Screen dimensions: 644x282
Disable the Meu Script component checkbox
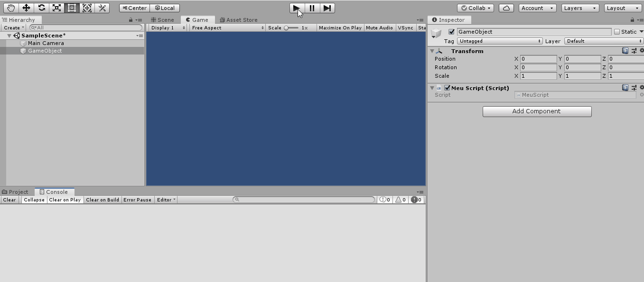tap(447, 88)
